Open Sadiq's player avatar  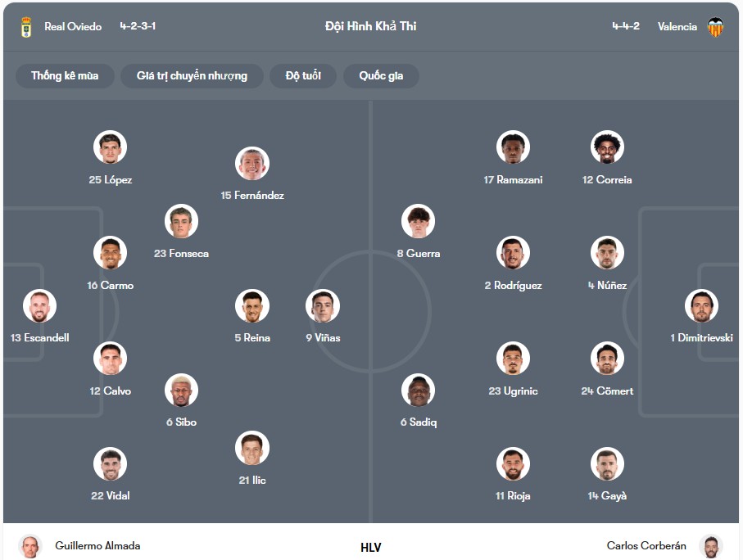click(x=418, y=391)
